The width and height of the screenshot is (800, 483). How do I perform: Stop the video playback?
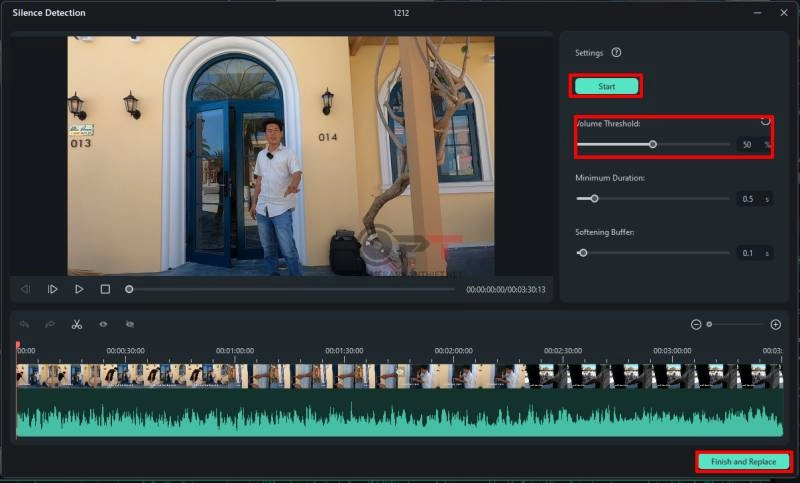pos(105,289)
